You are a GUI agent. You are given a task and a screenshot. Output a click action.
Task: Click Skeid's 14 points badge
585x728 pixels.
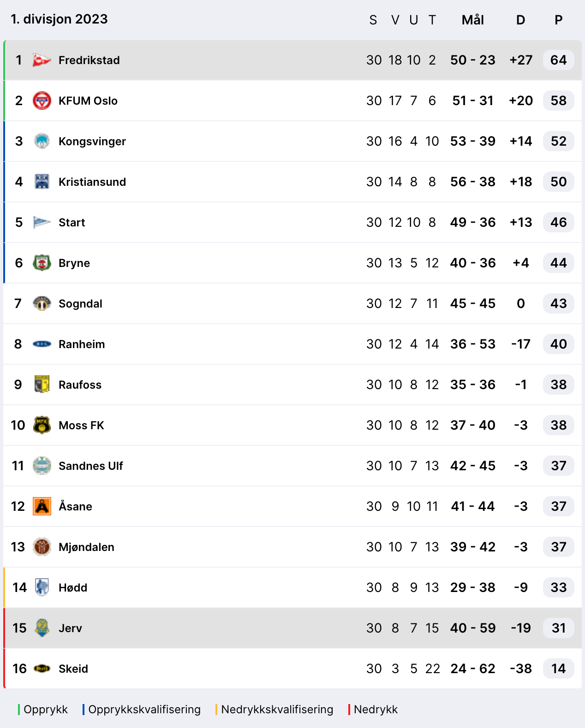[558, 669]
